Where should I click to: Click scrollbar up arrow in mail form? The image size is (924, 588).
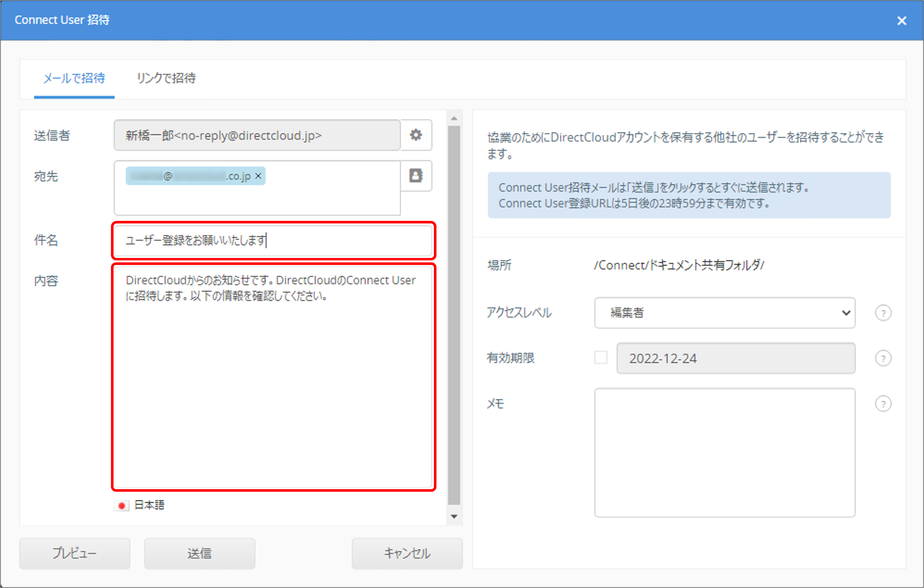pos(454,119)
